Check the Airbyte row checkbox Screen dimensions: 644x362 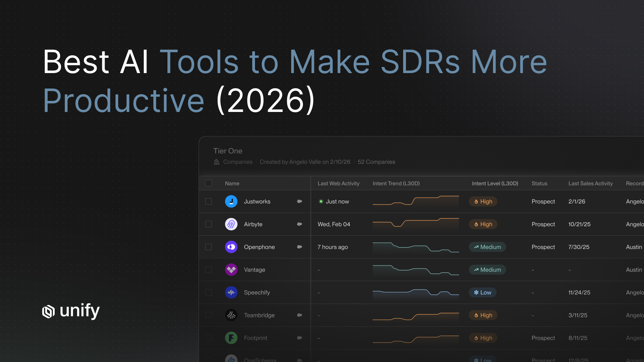(209, 224)
